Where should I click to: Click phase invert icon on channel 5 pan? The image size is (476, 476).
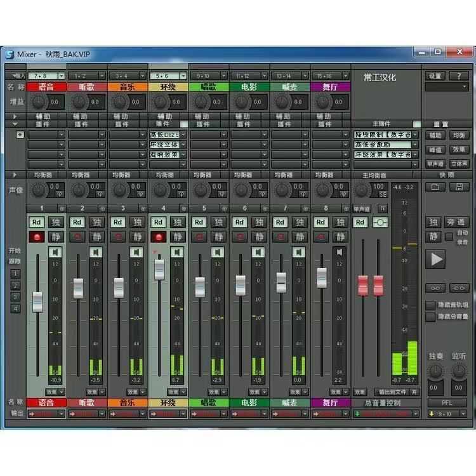222,194
